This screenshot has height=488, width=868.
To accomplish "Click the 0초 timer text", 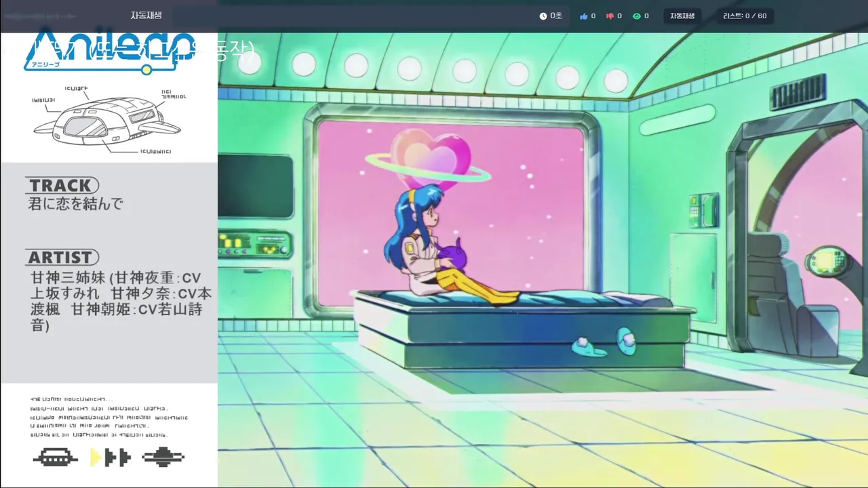I will point(556,16).
